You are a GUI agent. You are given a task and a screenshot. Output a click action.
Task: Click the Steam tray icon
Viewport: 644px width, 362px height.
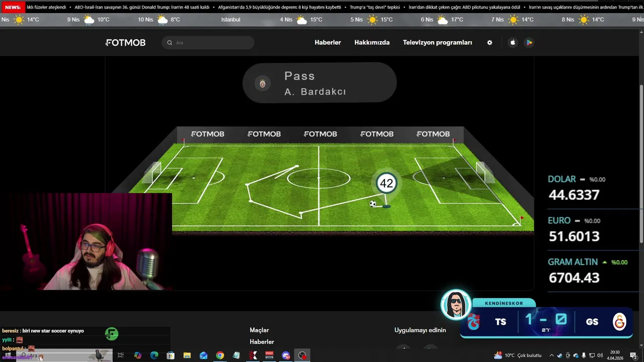tap(559, 355)
